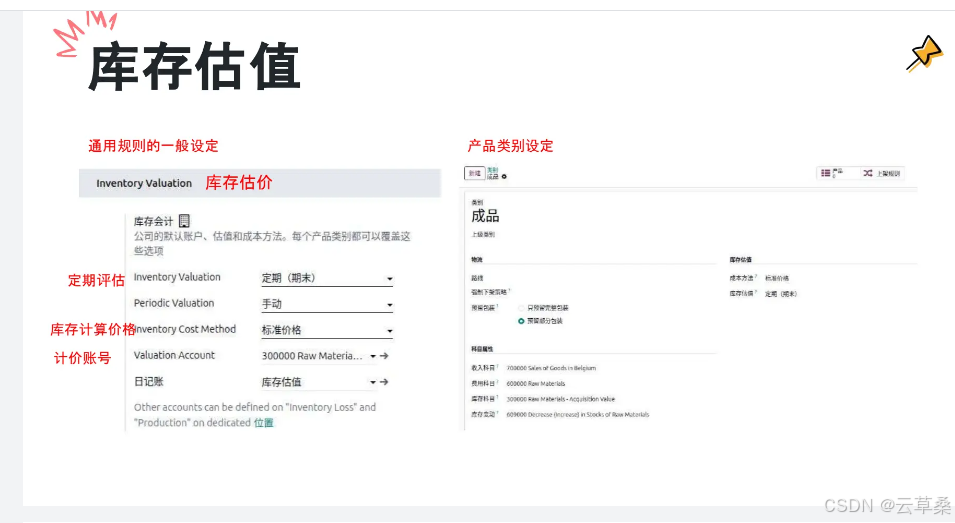The image size is (955, 523).
Task: Click the 新建 button
Action: coord(474,174)
